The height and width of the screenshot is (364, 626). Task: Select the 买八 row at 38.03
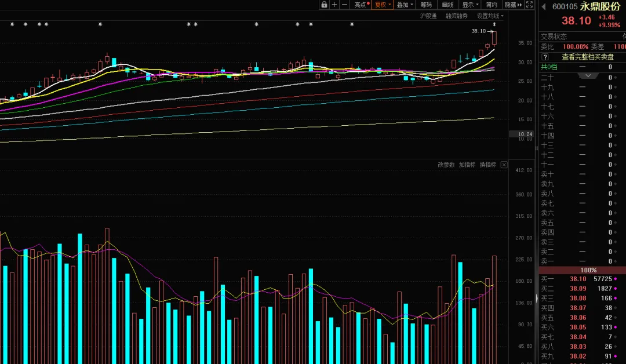(x=582, y=347)
